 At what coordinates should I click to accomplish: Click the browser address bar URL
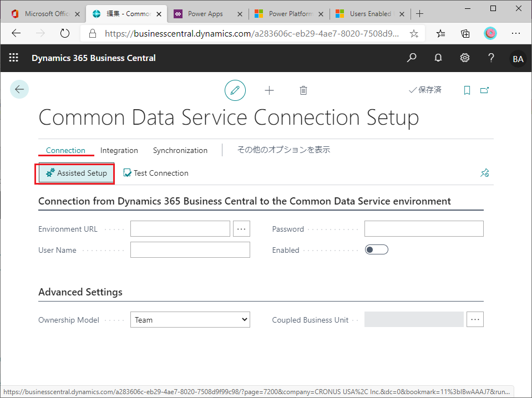point(252,33)
